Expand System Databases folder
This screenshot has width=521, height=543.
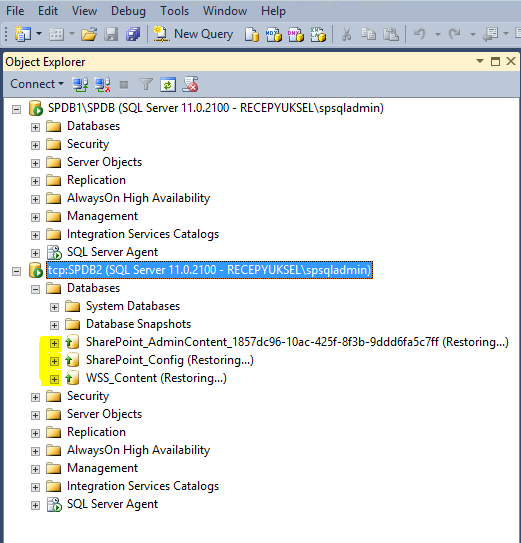coord(54,307)
